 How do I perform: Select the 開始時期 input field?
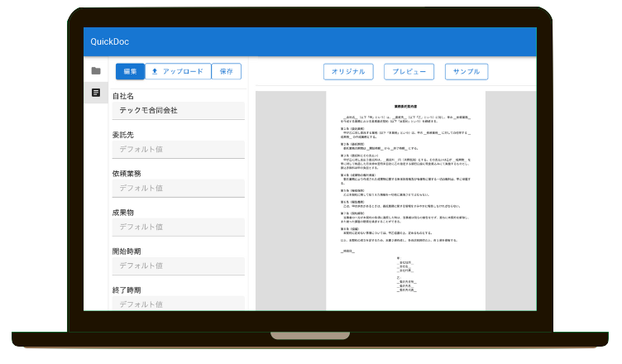tap(178, 266)
